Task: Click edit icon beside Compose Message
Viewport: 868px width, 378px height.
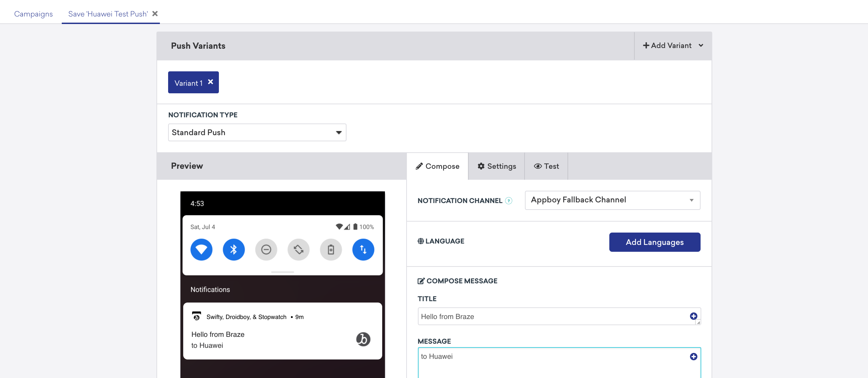Action: point(421,281)
